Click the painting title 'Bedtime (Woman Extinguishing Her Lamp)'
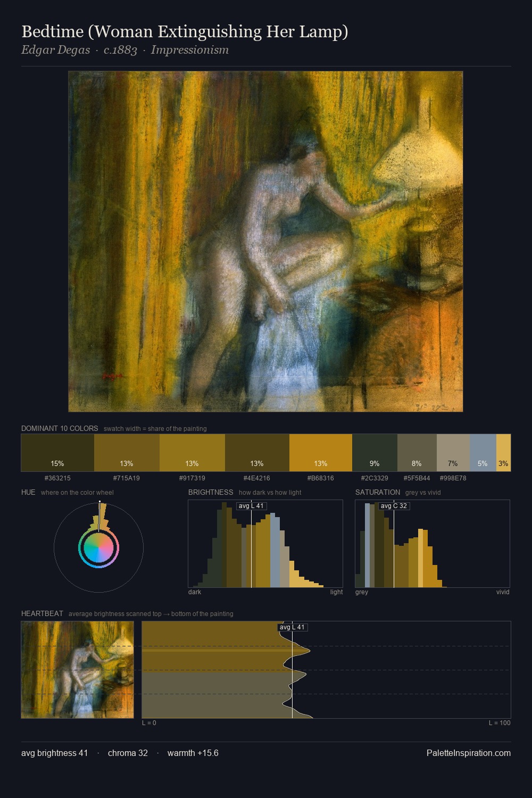The image size is (532, 798). tap(185, 32)
